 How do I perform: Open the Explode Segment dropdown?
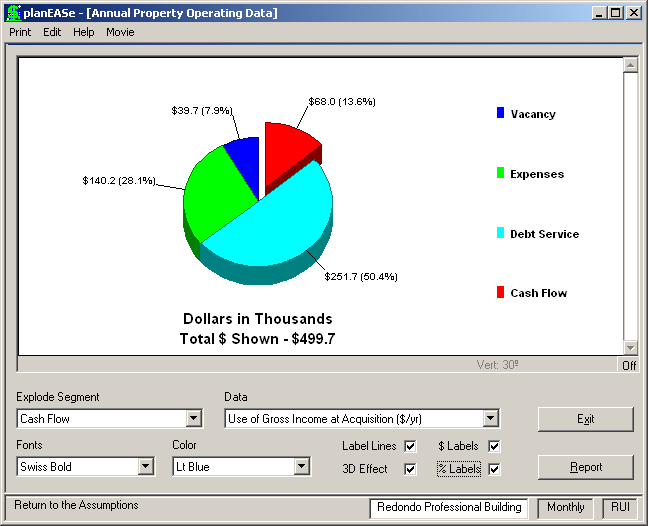click(194, 419)
